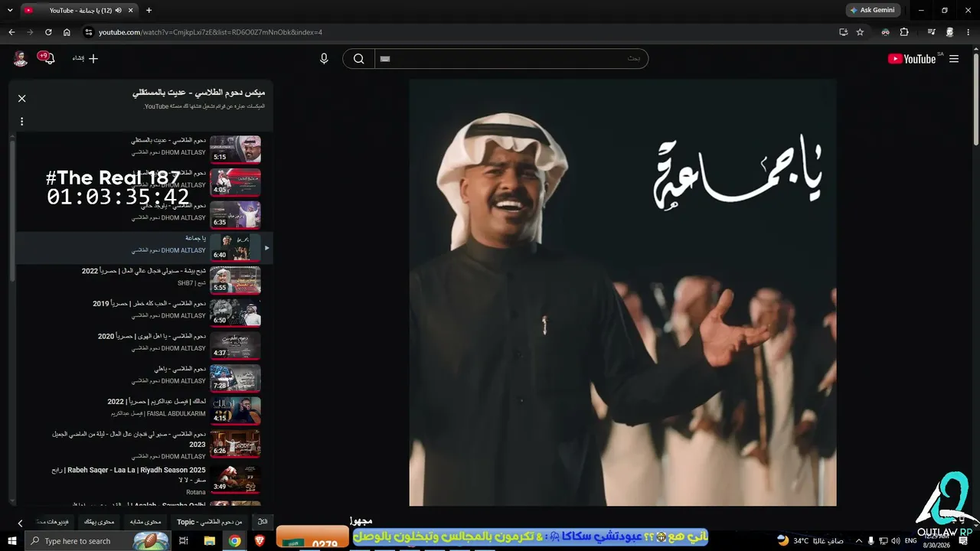
Task: Open YouTube notifications bell
Action: pos(48,59)
